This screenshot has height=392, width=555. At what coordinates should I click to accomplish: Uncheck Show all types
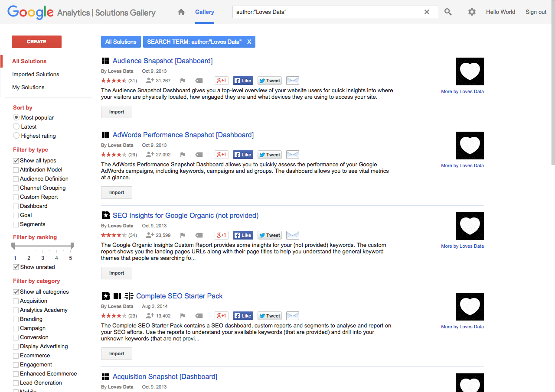16,161
